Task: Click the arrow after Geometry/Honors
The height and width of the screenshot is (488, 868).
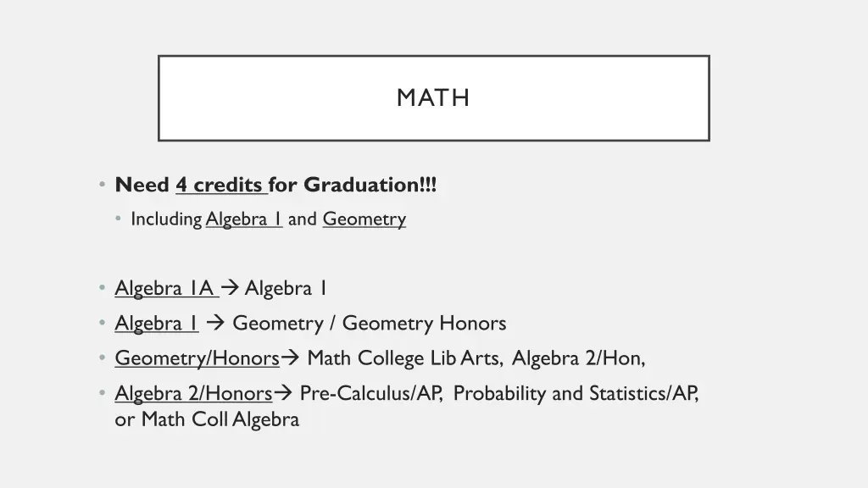Action: click(290, 358)
